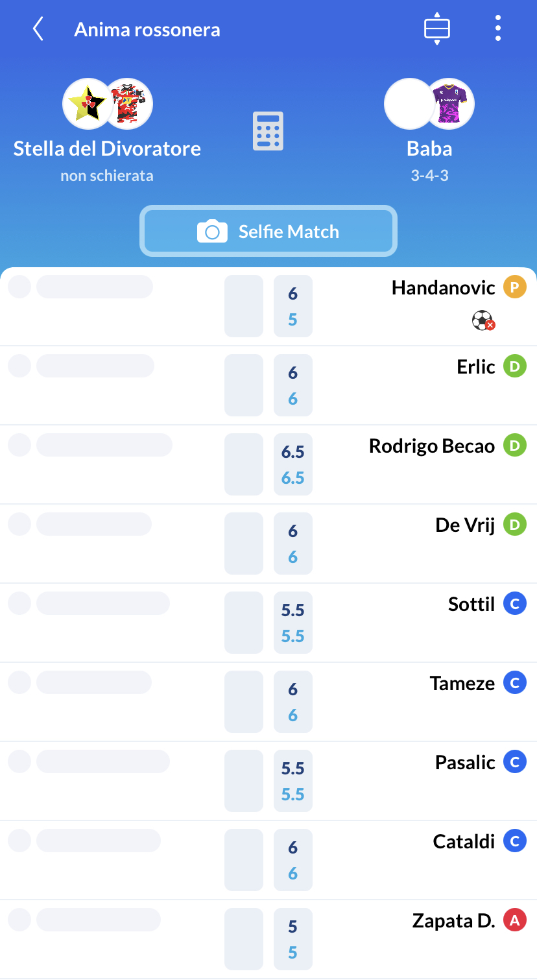Tap the blue C role badge for Cataldi
This screenshot has height=980, width=537.
(x=515, y=841)
